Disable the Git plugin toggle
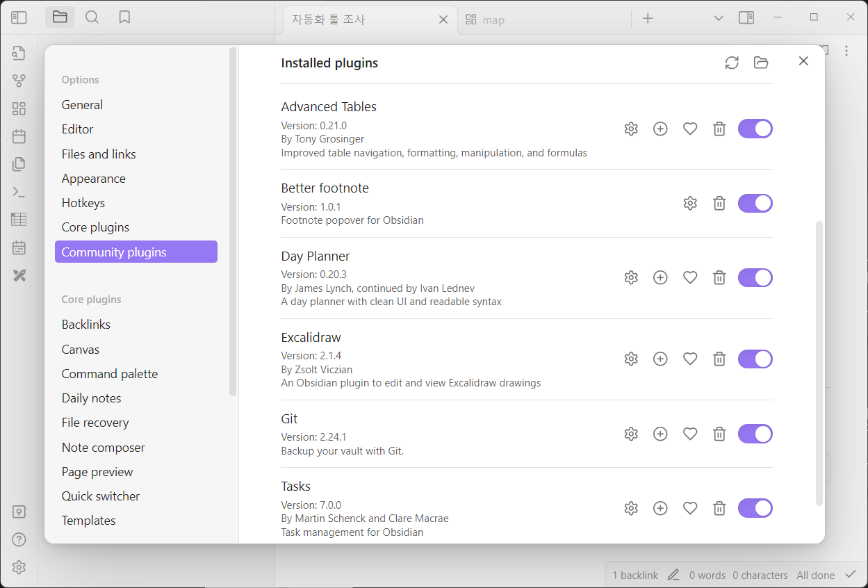 click(755, 434)
